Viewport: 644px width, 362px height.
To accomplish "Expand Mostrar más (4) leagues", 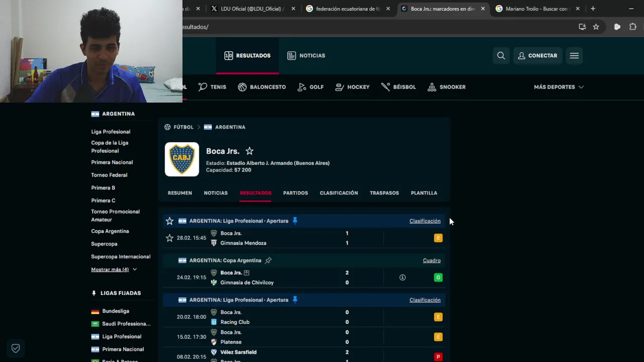I will coord(114,269).
